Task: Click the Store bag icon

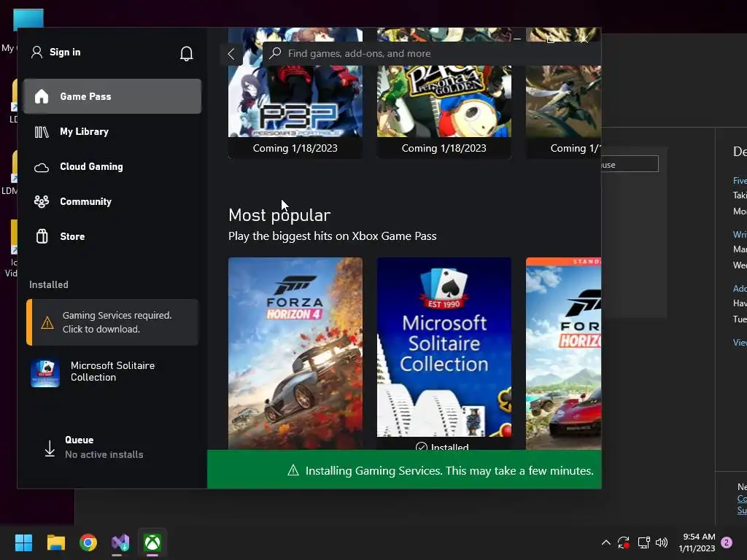Action: click(42, 236)
